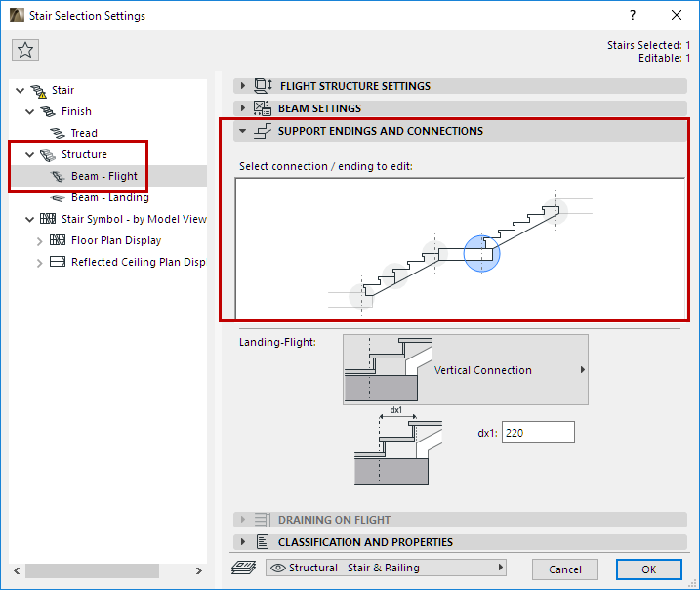Select the highlighted landing-flight connection circle
The width and height of the screenshot is (700, 590).
click(x=481, y=254)
